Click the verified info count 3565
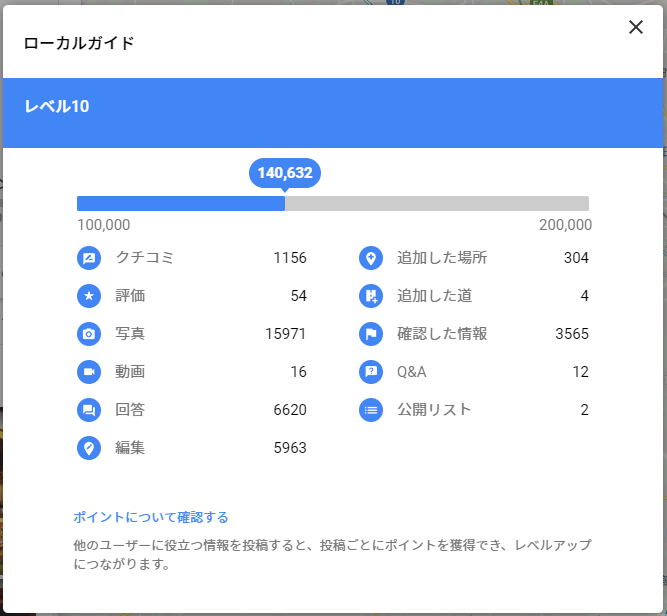This screenshot has height=616, width=667. pos(572,334)
